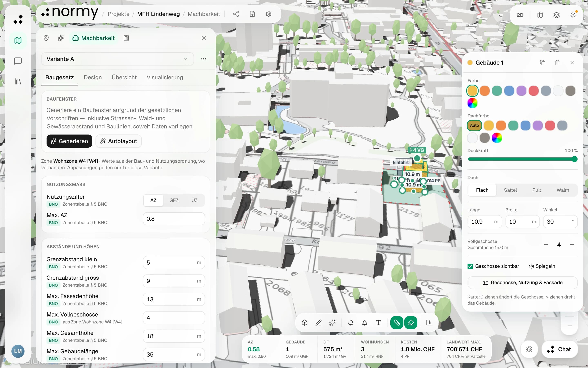Viewport: 588px width, 368px height.
Task: Click the Winkel angle input field
Action: (560, 222)
